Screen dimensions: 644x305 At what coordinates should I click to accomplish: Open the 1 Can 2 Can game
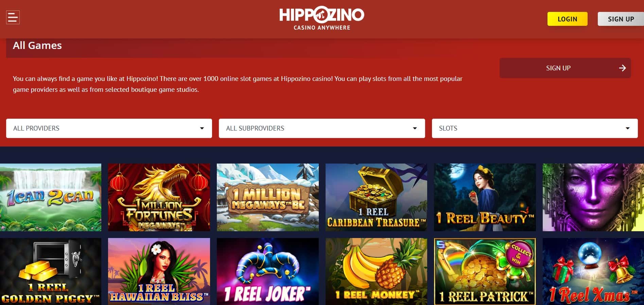(x=51, y=197)
